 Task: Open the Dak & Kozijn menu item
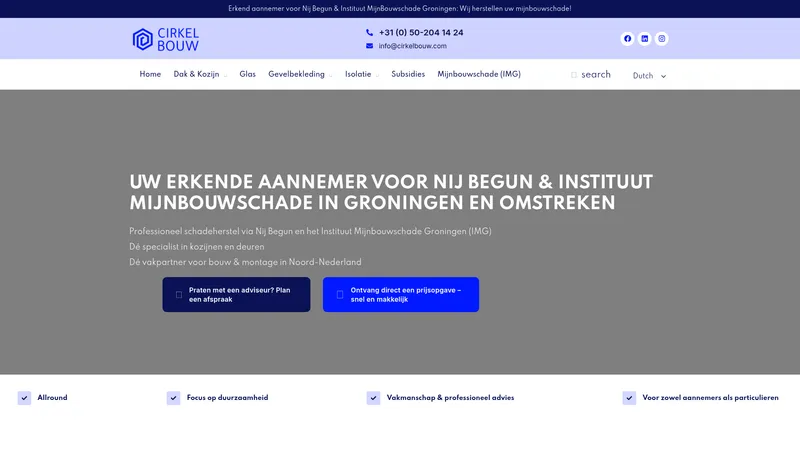tap(196, 74)
